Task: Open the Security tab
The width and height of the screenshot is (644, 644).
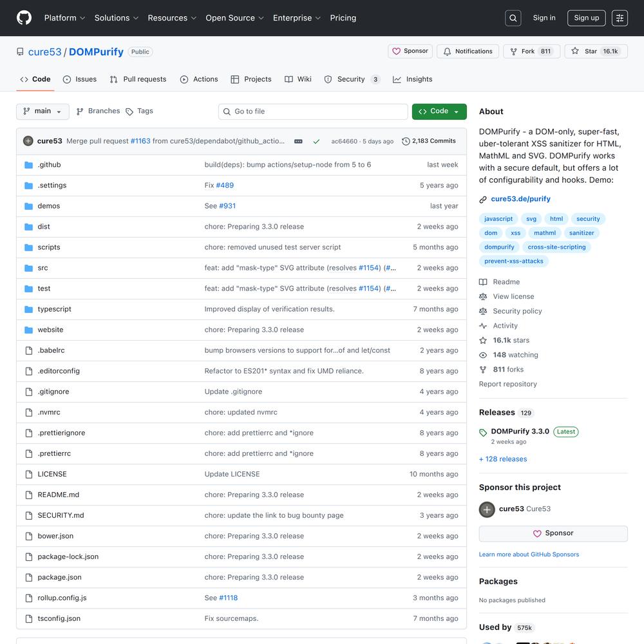Action: point(351,79)
